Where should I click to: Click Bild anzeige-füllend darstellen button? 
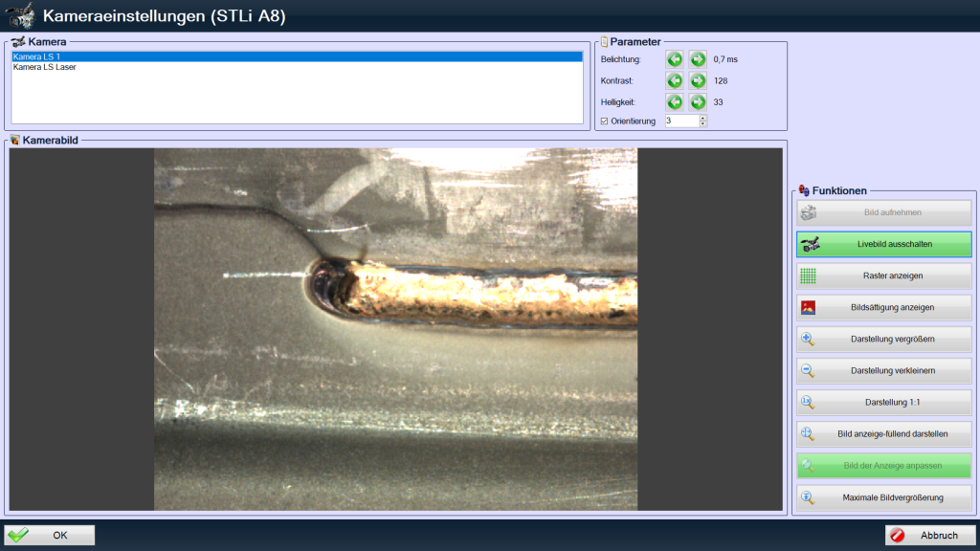click(x=883, y=434)
